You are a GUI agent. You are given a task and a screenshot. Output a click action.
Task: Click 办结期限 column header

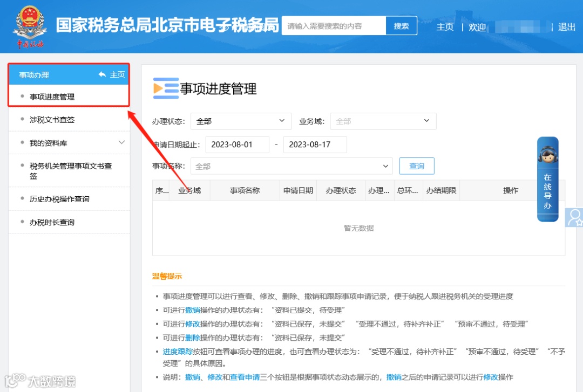pos(441,191)
